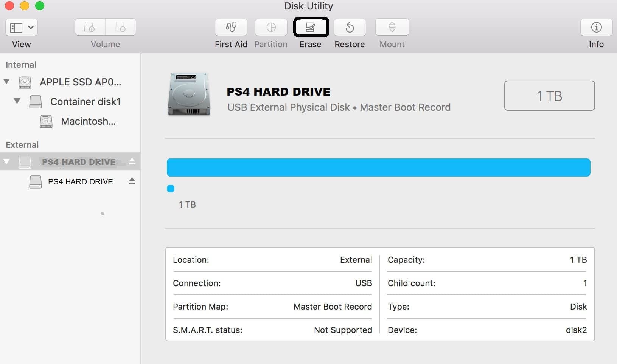Close the Disk Utility window

pyautogui.click(x=9, y=6)
